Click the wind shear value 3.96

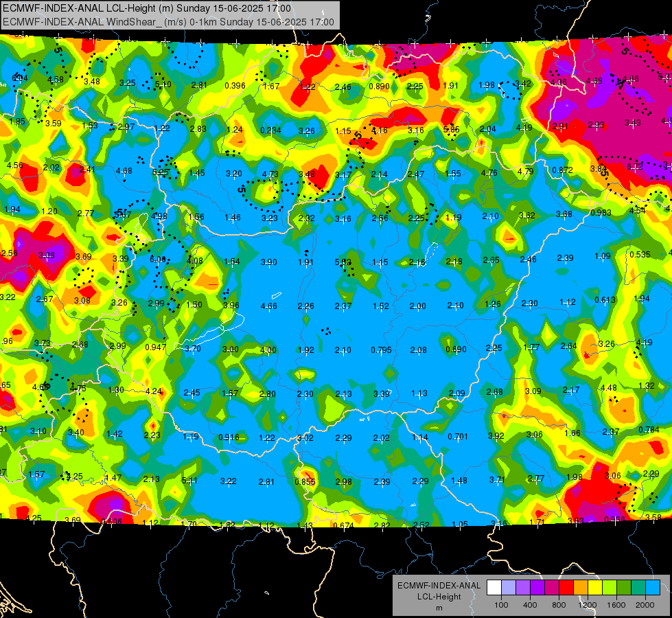231,306
